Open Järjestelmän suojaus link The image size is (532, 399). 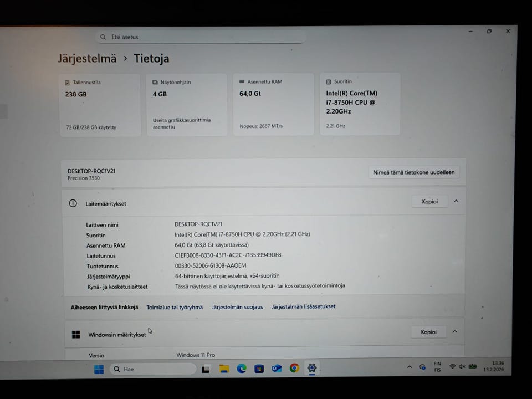(x=237, y=306)
